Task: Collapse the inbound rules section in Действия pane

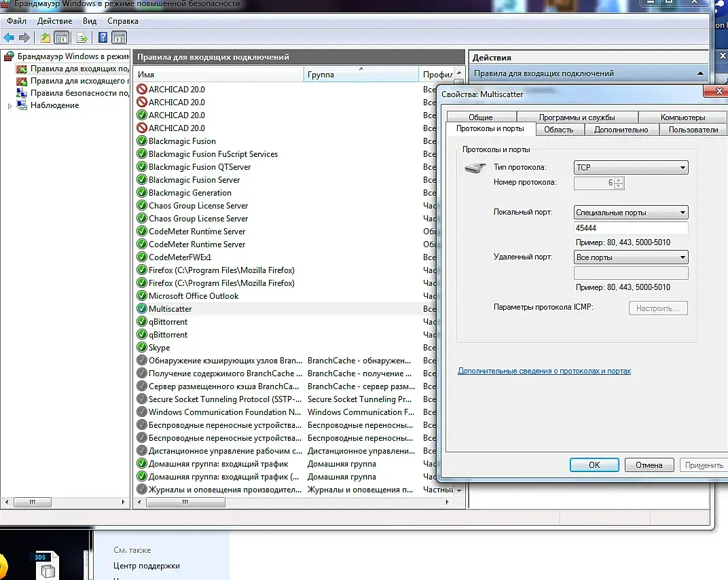Action: (x=700, y=73)
